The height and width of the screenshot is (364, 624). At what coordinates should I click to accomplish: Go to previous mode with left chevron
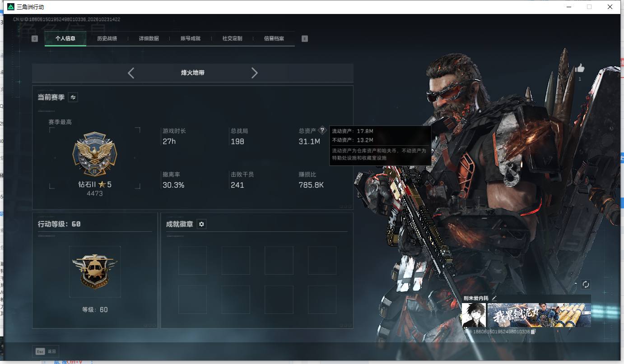(131, 73)
